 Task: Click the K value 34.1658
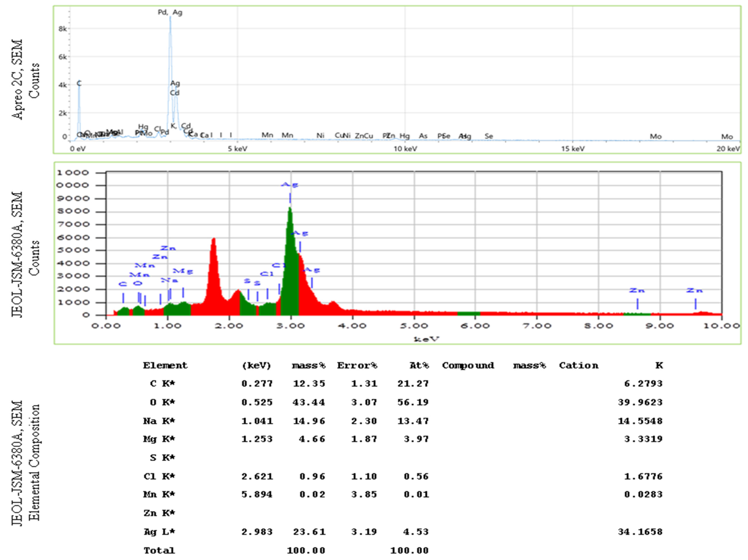640,532
